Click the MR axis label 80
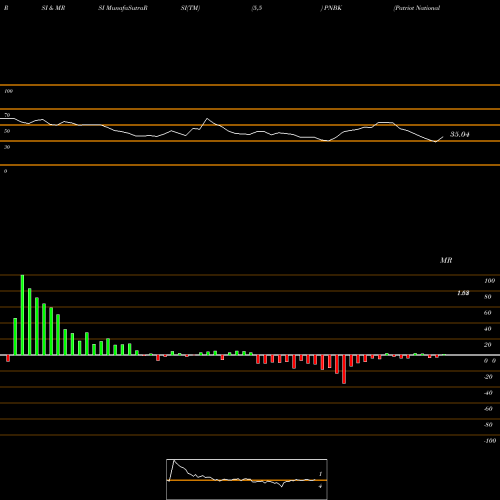 [488, 297]
